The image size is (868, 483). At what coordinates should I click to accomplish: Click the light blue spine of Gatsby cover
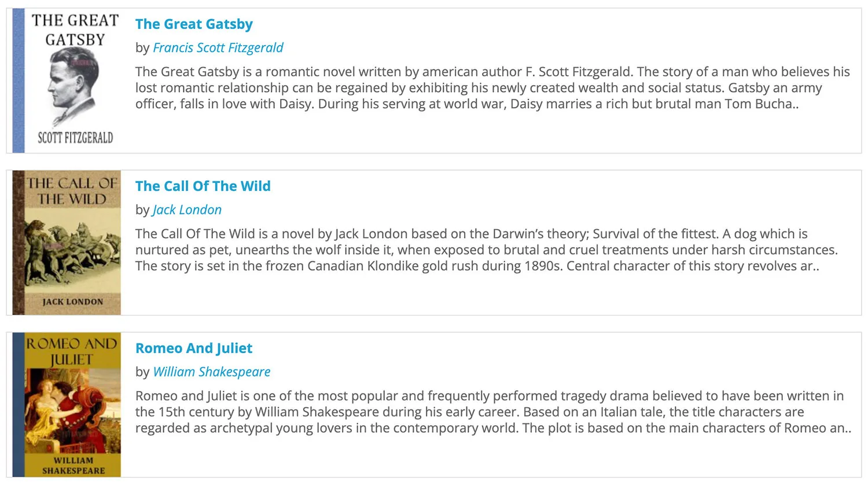pos(19,81)
